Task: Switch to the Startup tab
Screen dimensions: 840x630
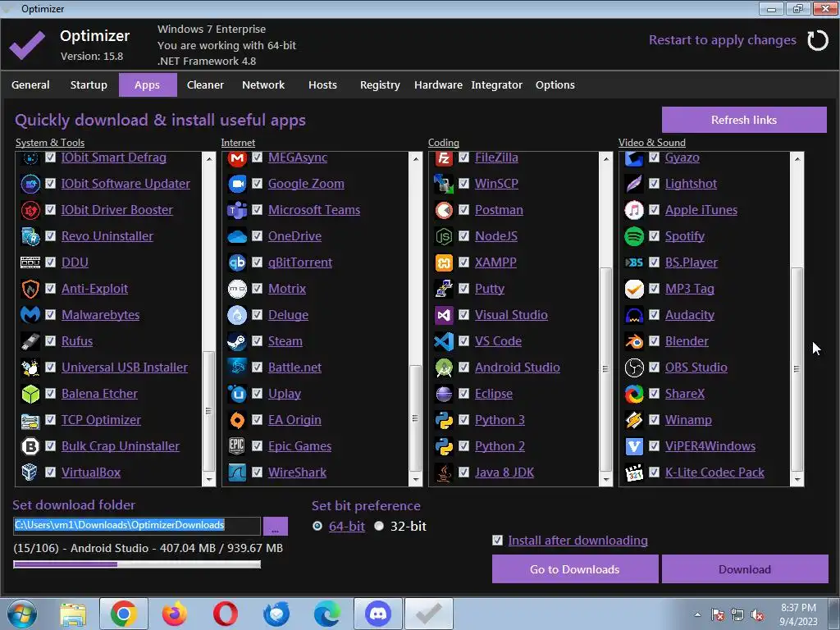Action: pos(89,84)
